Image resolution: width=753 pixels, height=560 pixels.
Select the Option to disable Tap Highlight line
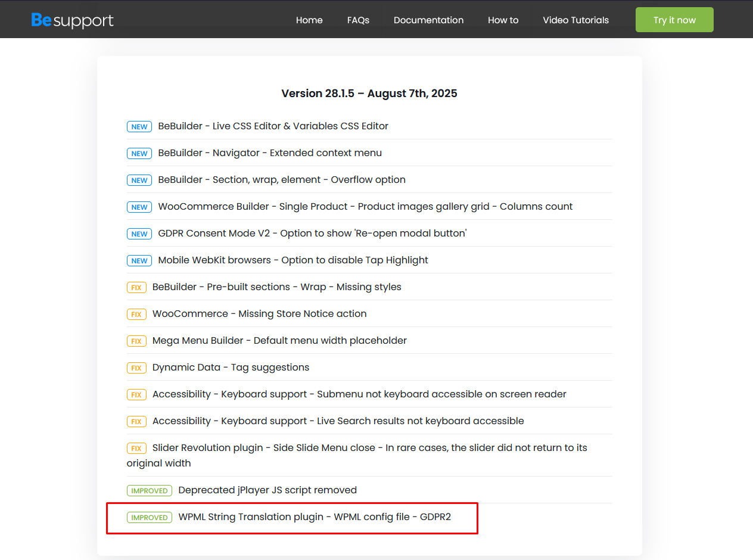pos(293,260)
